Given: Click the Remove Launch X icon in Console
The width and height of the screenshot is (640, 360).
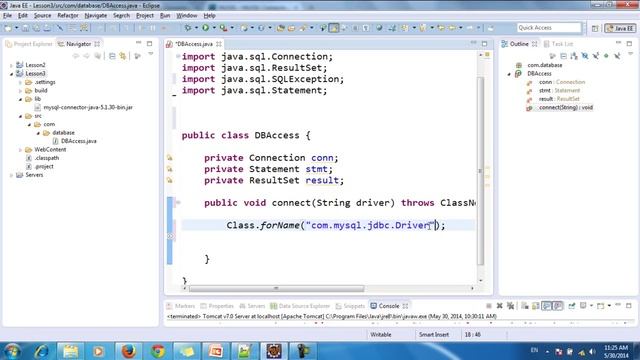Looking at the screenshot, I should click(500, 306).
